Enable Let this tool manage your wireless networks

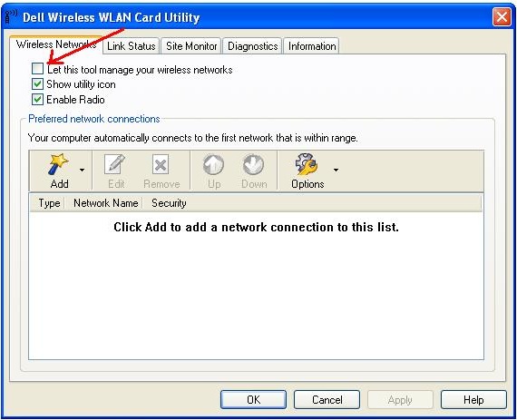pyautogui.click(x=37, y=69)
